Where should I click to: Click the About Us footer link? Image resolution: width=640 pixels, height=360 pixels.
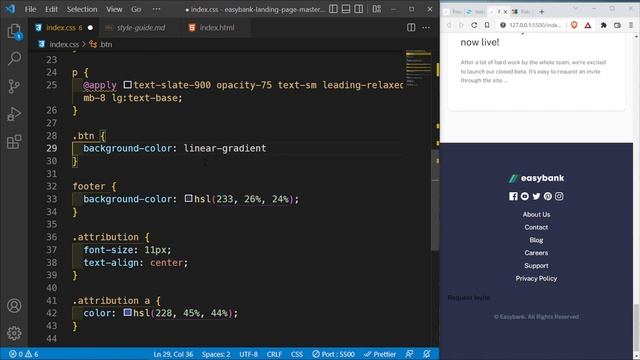[x=536, y=214]
